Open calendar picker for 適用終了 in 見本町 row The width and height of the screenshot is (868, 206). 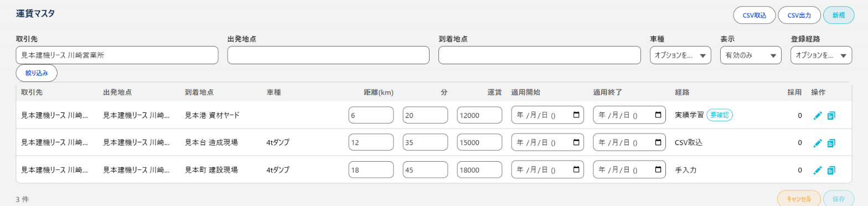658,169
